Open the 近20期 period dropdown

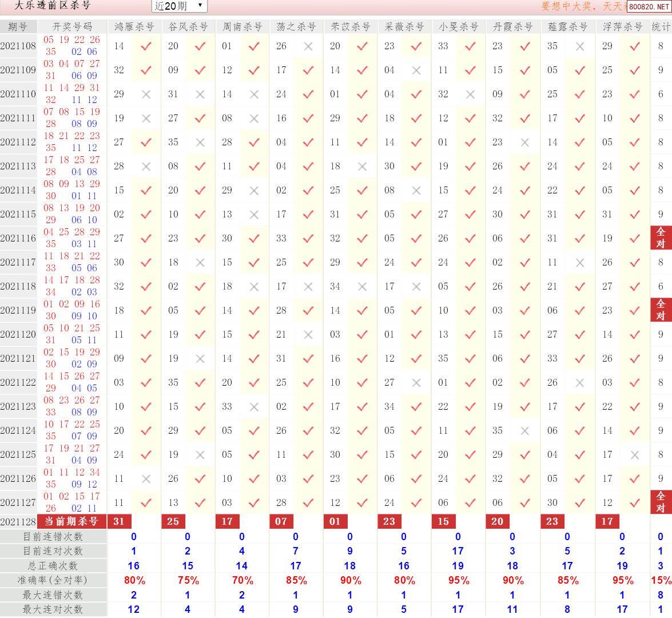point(179,6)
